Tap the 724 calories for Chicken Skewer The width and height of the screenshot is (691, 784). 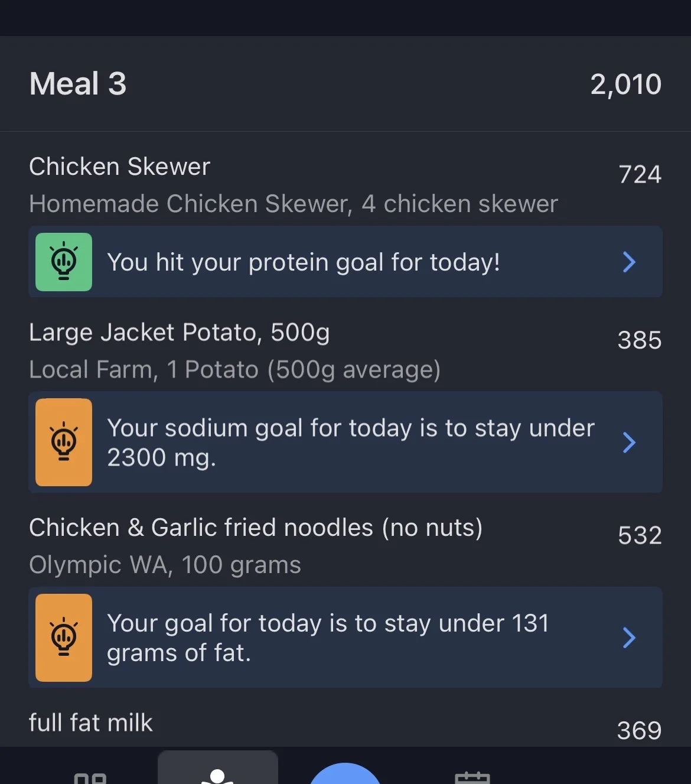tap(640, 174)
